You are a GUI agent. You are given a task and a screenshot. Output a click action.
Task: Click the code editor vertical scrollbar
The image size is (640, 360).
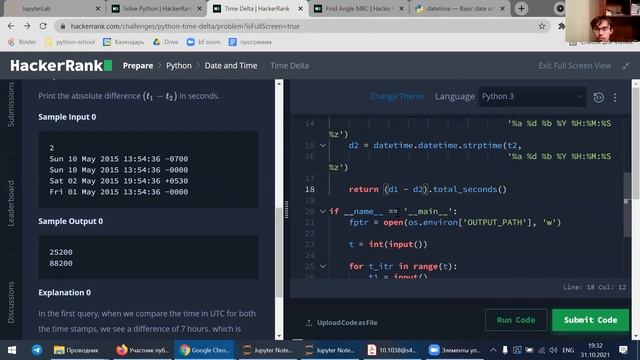coord(627,204)
